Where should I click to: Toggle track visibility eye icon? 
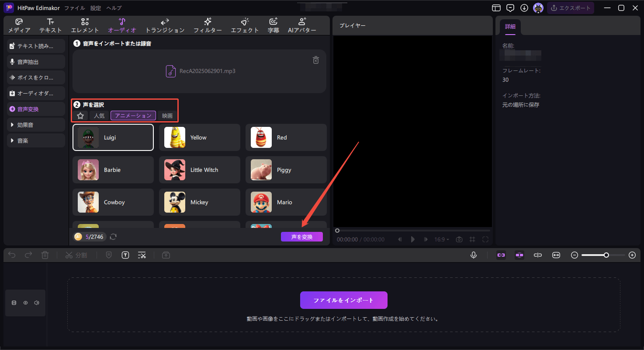[x=25, y=303]
